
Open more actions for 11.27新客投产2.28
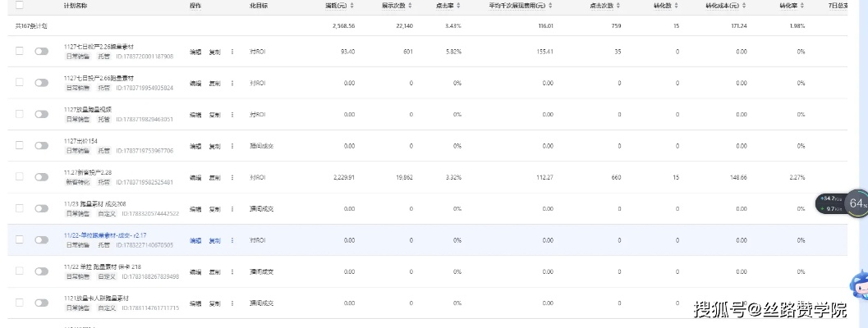232,178
